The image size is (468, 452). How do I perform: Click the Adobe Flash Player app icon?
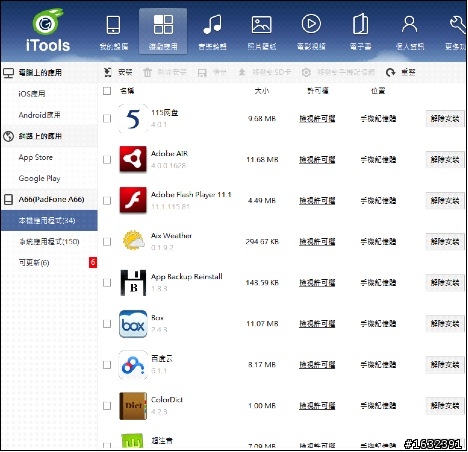tap(133, 200)
